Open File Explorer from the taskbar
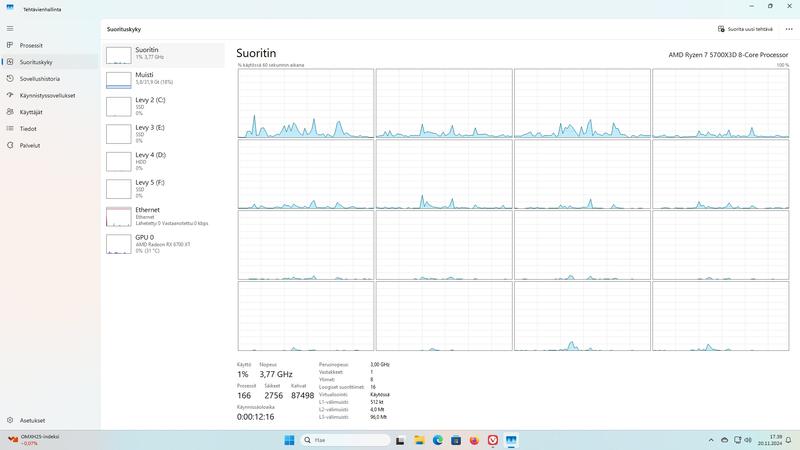Viewport: 800px width, 450px height. [x=418, y=440]
